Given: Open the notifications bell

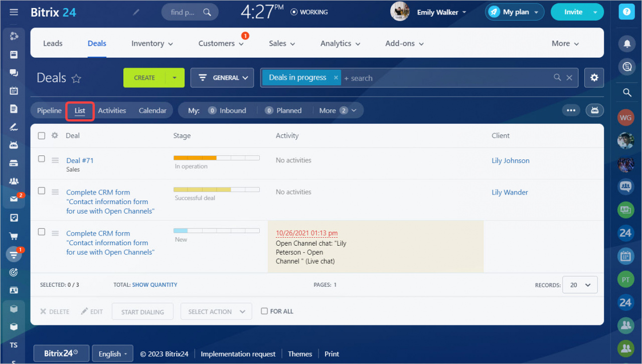Looking at the screenshot, I should click(x=626, y=44).
